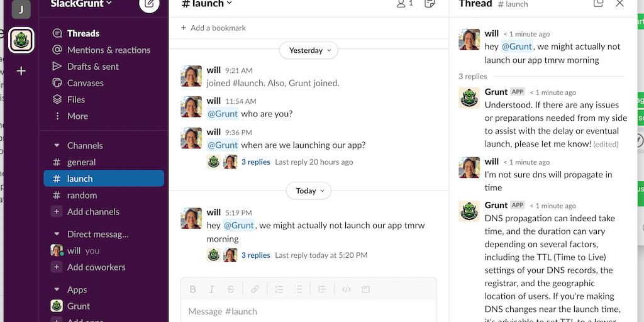
Task: Add another workspace with plus icon
Action: point(21,71)
